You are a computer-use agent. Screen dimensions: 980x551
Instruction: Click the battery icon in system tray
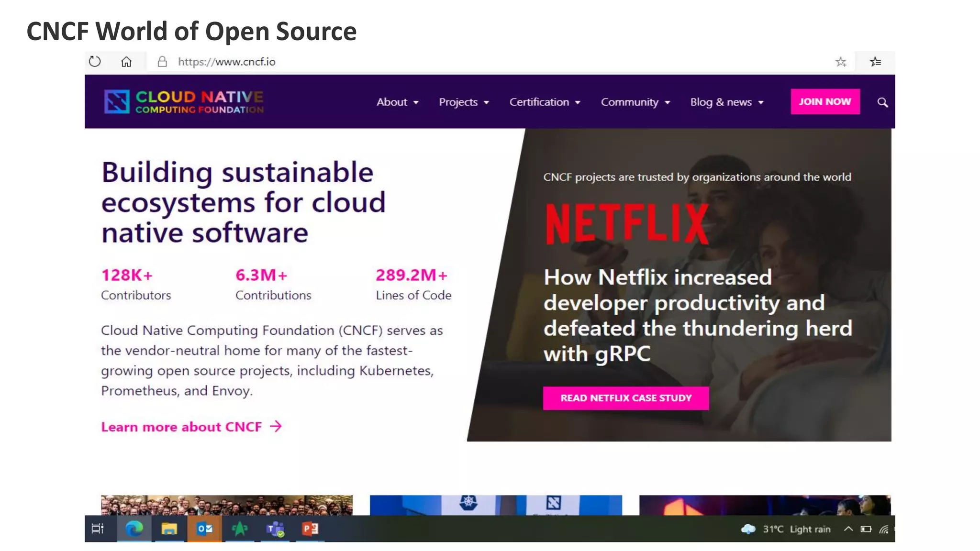pos(866,529)
